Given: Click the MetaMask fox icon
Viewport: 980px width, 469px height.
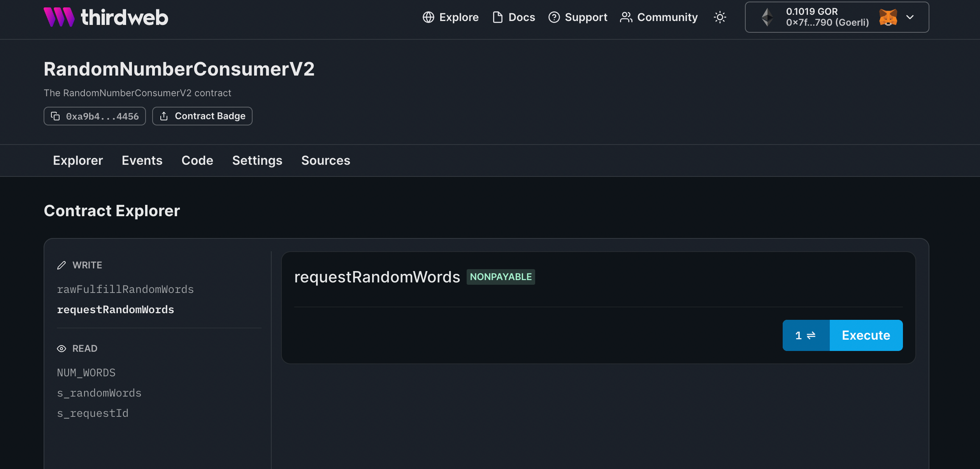Looking at the screenshot, I should click(888, 17).
